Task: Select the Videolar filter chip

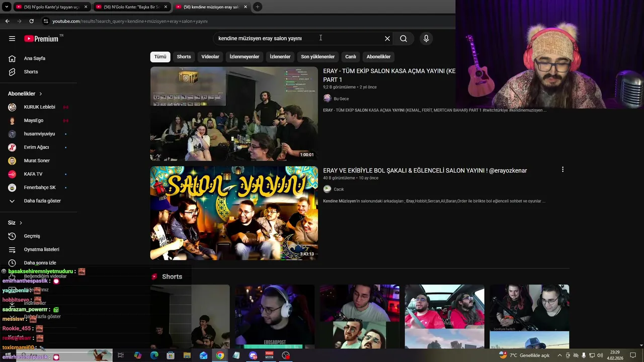Action: pyautogui.click(x=210, y=57)
